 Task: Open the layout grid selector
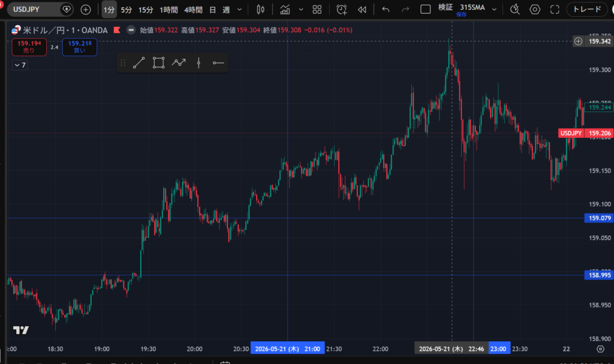coord(317,10)
